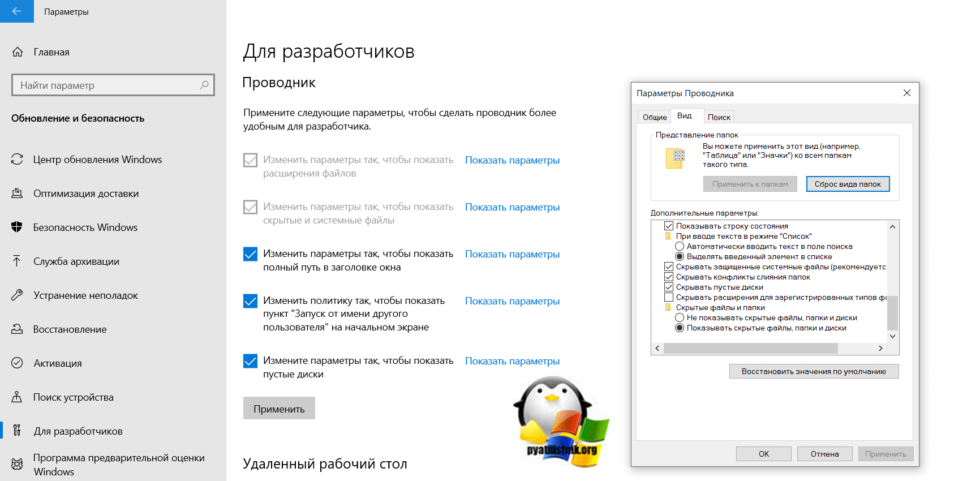This screenshot has height=481, width=980.
Task: Click horizontal scrollbar right arrow
Action: [880, 349]
